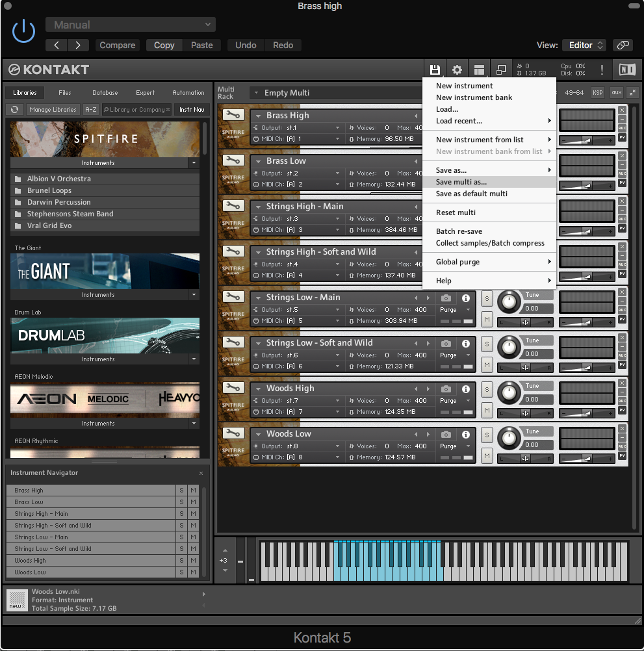
Task: Click the Native Instruments NI logo
Action: (x=627, y=70)
